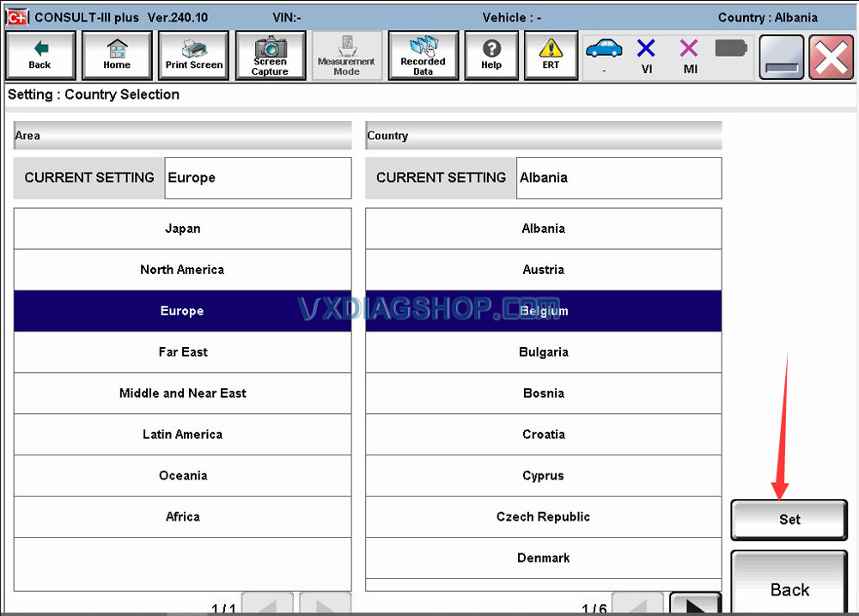Select Japan in the Area list
Viewport: 859px width, 616px height.
click(182, 229)
